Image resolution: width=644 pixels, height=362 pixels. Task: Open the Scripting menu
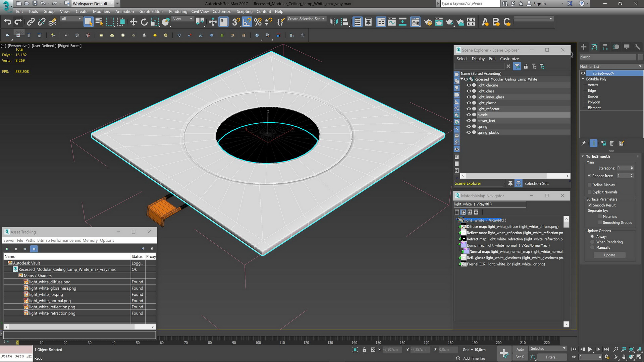[x=245, y=11]
